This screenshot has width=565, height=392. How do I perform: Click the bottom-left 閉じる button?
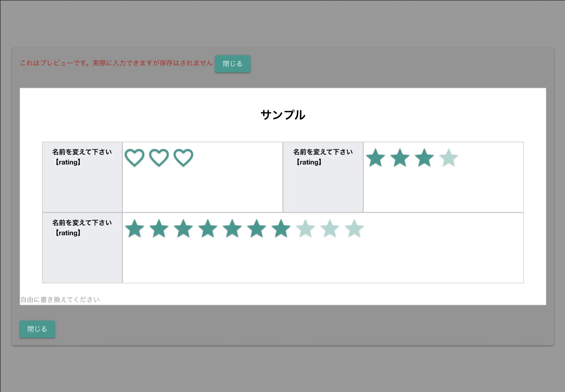pyautogui.click(x=37, y=329)
